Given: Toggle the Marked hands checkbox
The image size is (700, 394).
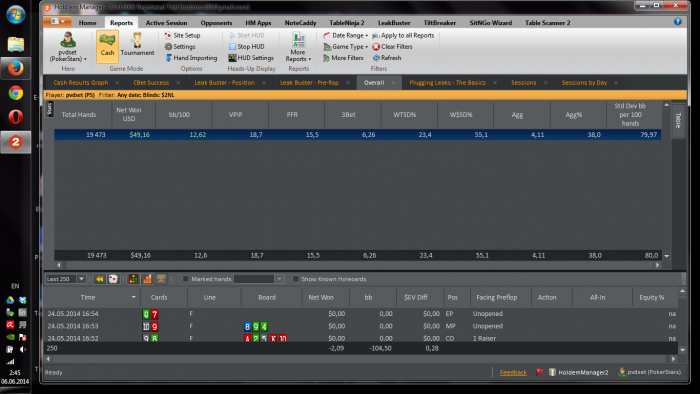Looking at the screenshot, I should point(185,279).
